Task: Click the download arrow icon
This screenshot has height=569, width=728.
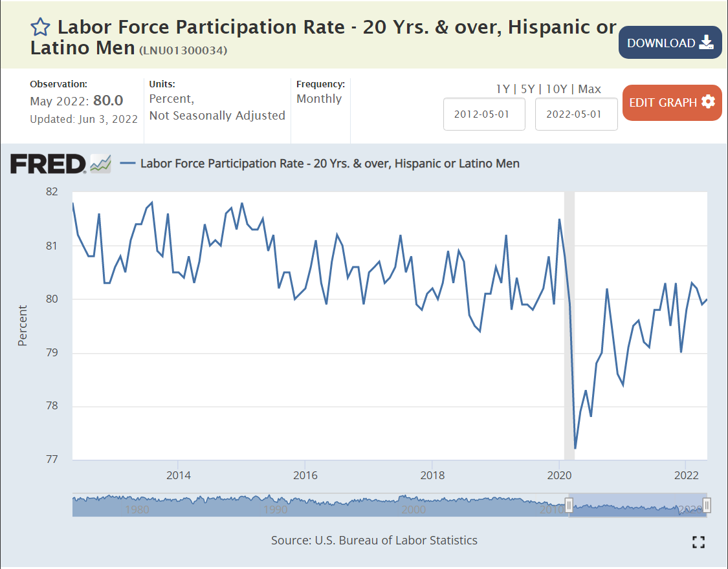Action: pyautogui.click(x=706, y=43)
